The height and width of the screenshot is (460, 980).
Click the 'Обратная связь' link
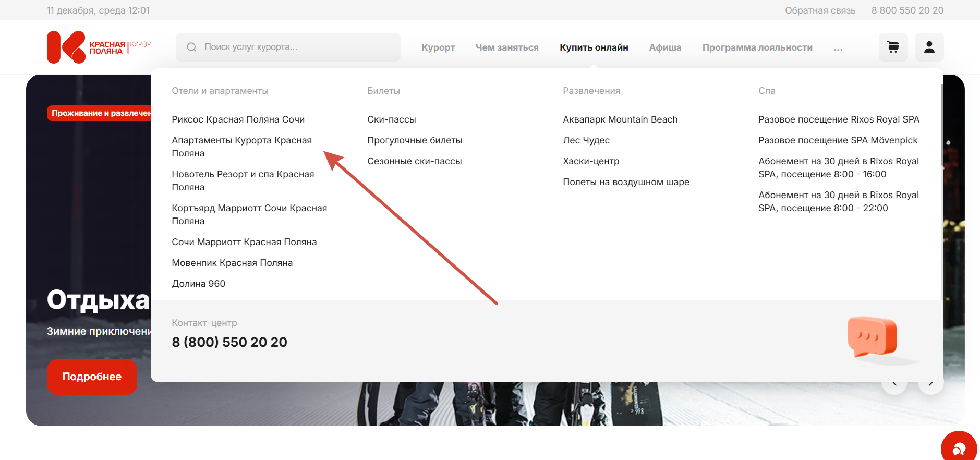820,10
